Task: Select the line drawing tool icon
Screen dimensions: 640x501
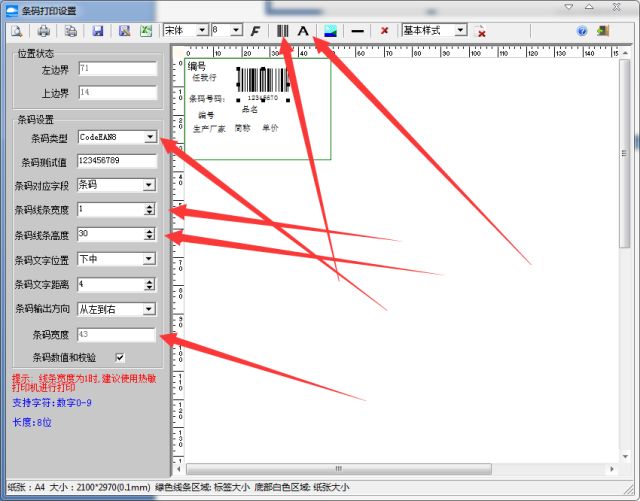Action: coord(357,31)
